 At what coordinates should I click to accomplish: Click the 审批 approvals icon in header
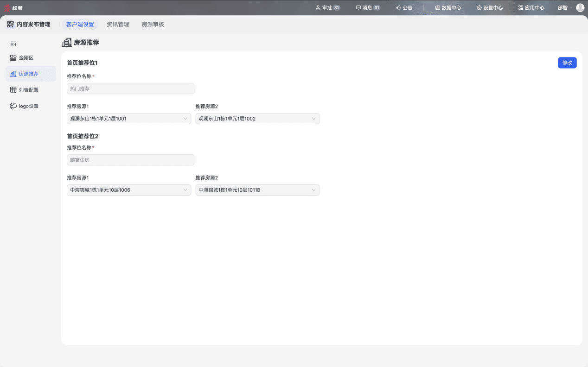(318, 8)
